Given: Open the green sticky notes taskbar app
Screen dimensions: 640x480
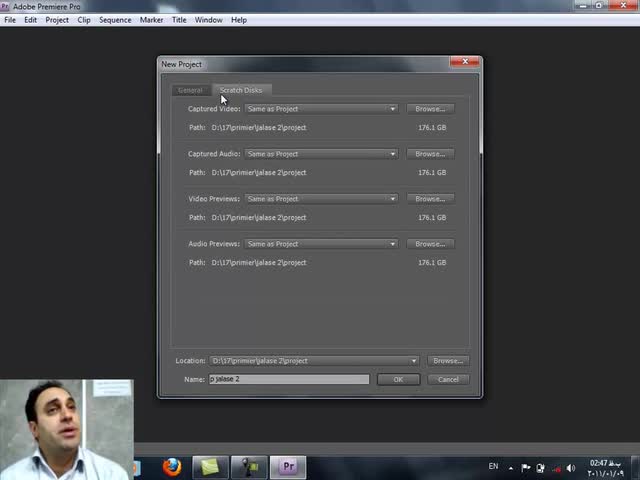Looking at the screenshot, I should click(210, 467).
